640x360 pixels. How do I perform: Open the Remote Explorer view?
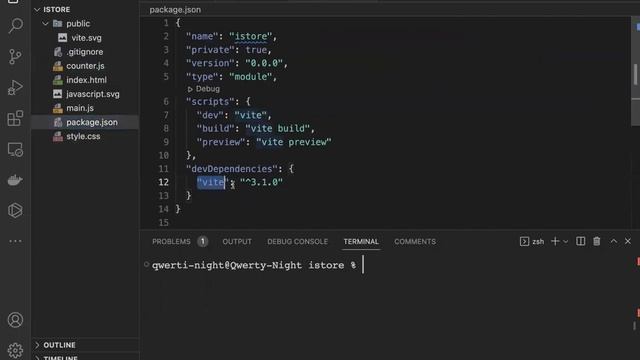tap(15, 149)
